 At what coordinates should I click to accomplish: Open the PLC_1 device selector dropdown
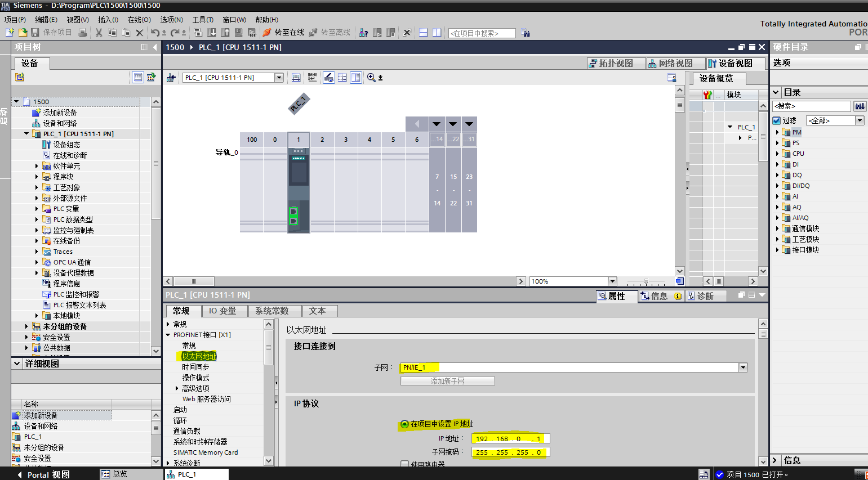click(279, 78)
